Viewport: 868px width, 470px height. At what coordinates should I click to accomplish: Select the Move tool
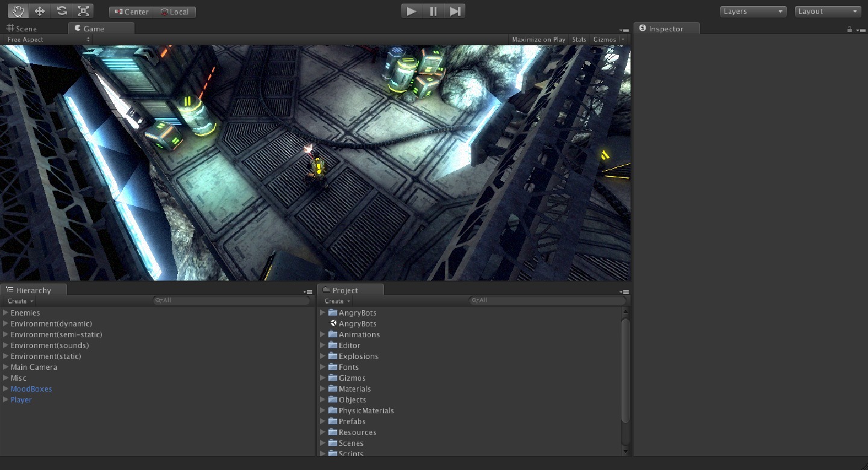(x=40, y=11)
